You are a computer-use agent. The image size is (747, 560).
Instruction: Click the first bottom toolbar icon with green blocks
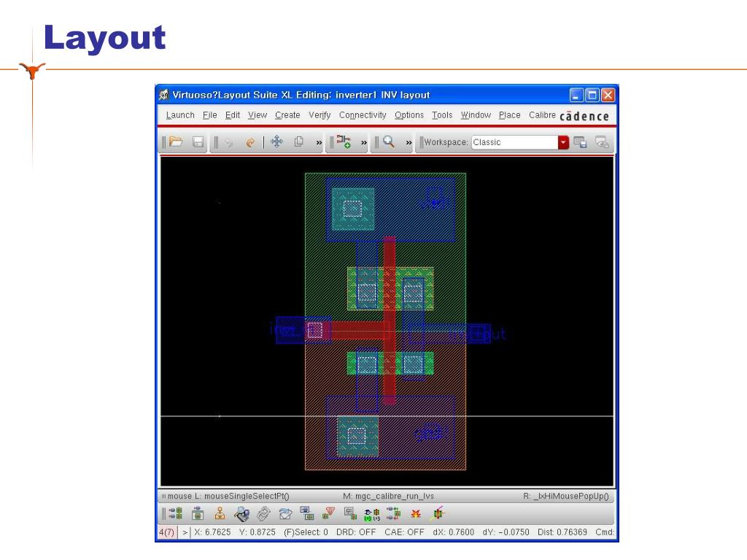[x=176, y=513]
